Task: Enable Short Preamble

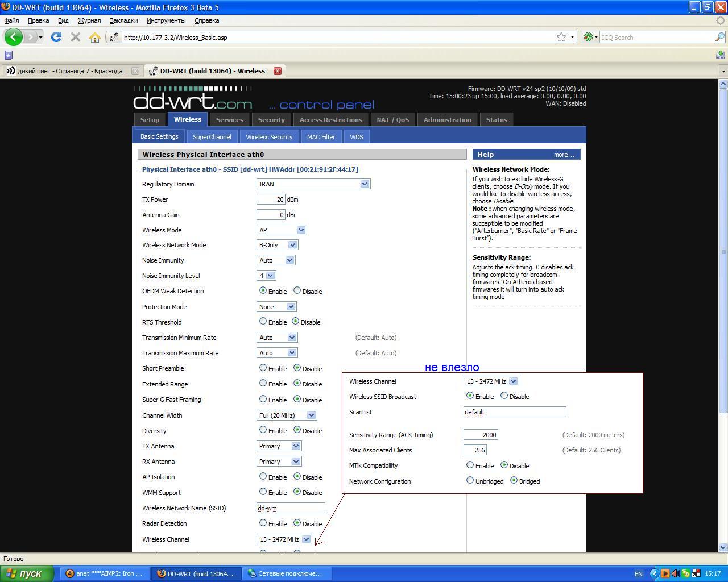Action: coord(263,368)
